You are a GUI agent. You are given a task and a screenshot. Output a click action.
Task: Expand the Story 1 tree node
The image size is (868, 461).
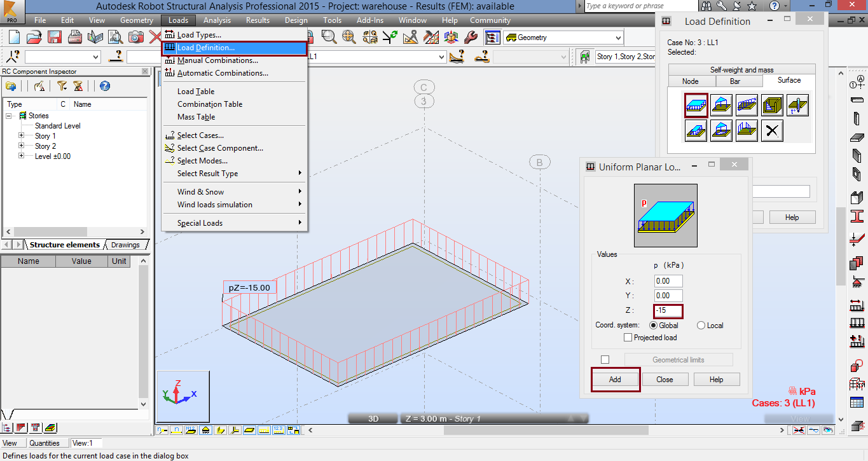(20, 135)
